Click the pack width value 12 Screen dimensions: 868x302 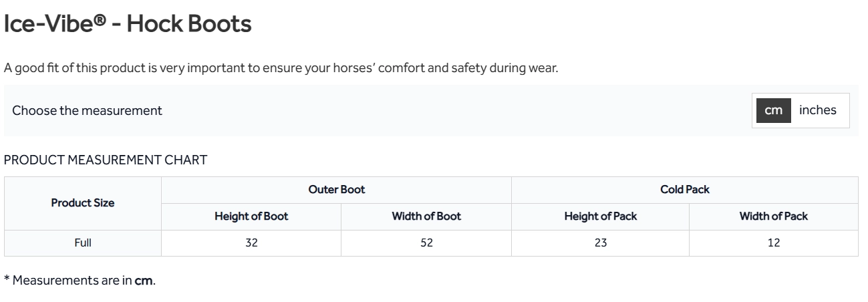pyautogui.click(x=774, y=243)
